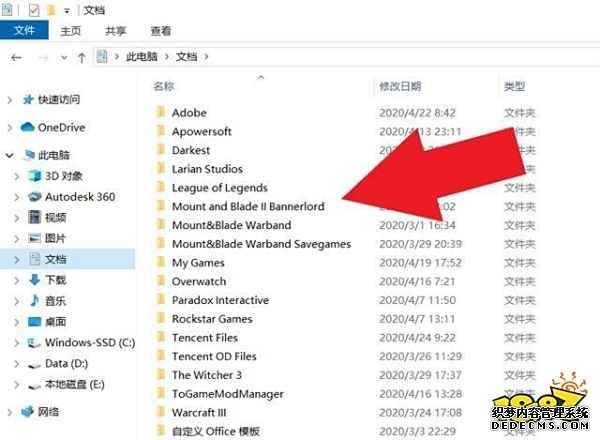The width and height of the screenshot is (600, 440).
Task: Select the 本地磁盘 (E:) drive icon
Action: 34,386
